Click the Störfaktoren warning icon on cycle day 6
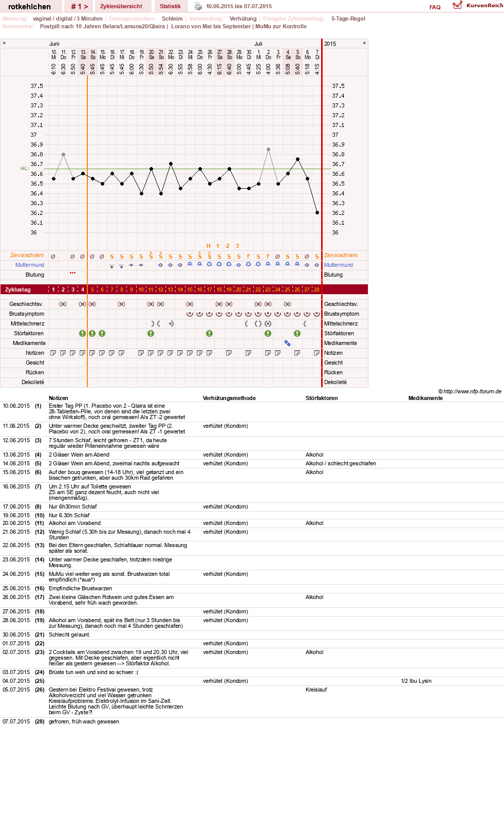Image resolution: width=504 pixels, height=834 pixels. click(102, 333)
